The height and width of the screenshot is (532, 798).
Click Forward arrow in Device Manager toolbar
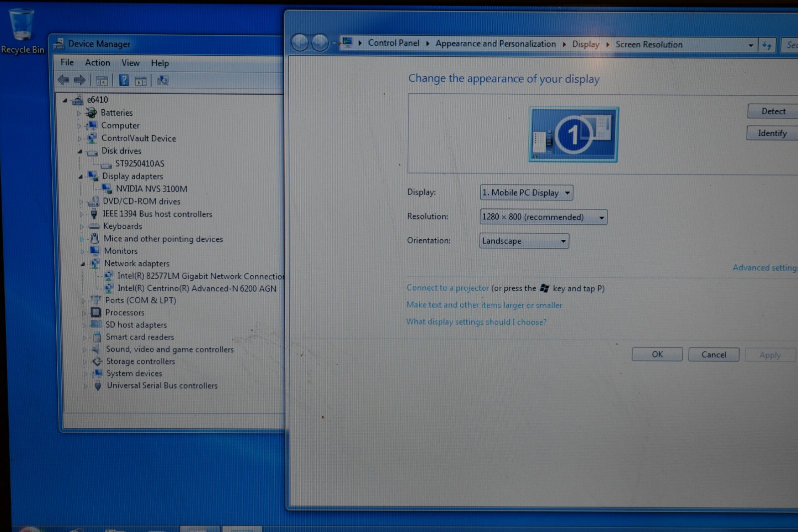coord(79,80)
